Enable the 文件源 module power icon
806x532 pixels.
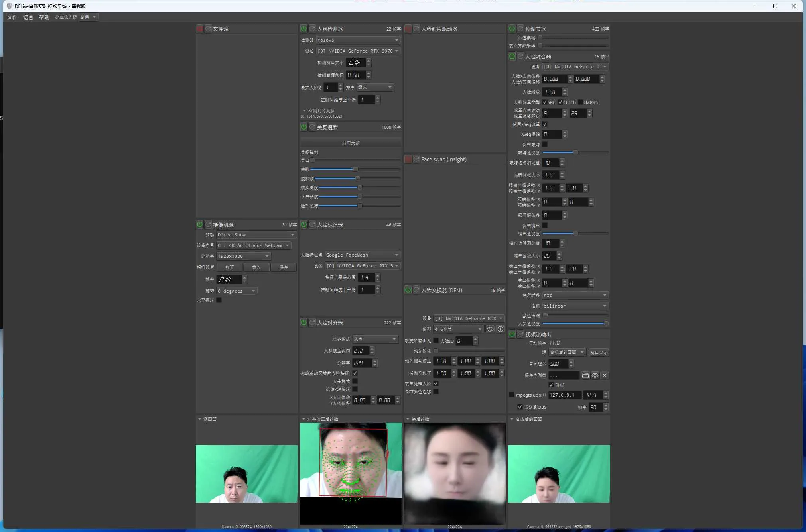pyautogui.click(x=200, y=28)
